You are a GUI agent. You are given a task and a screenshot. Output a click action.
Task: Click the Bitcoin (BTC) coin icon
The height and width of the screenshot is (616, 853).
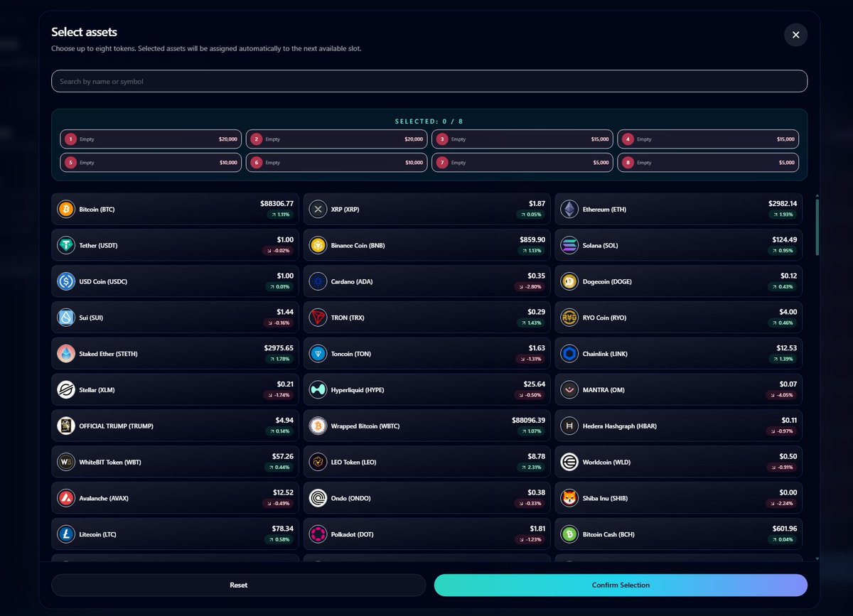pyautogui.click(x=66, y=210)
